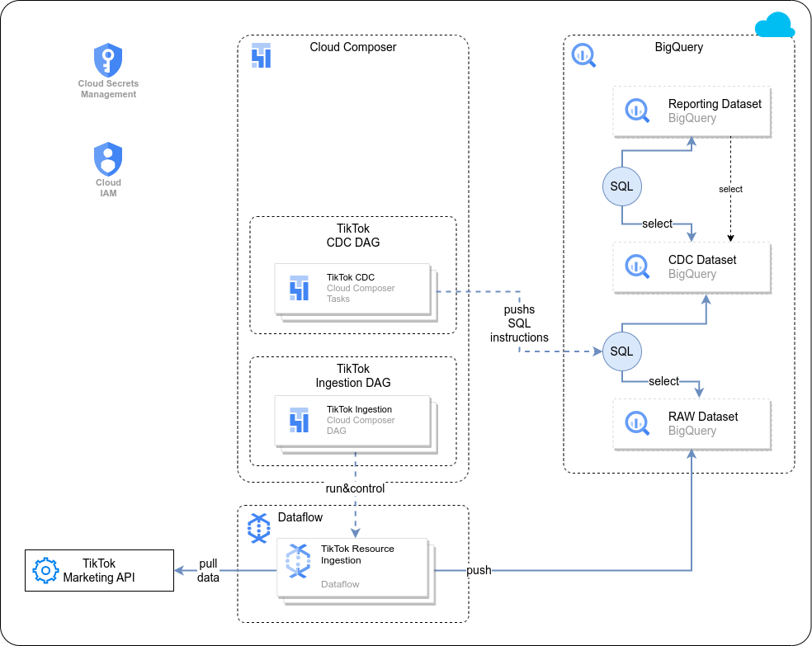Click the "pull data" arrow label
The height and width of the screenshot is (646, 812).
pyautogui.click(x=208, y=571)
